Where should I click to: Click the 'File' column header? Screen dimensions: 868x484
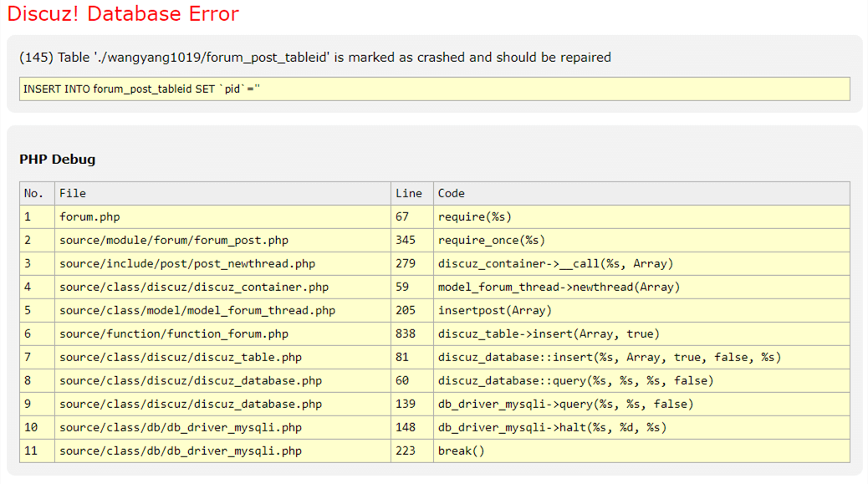pos(223,194)
